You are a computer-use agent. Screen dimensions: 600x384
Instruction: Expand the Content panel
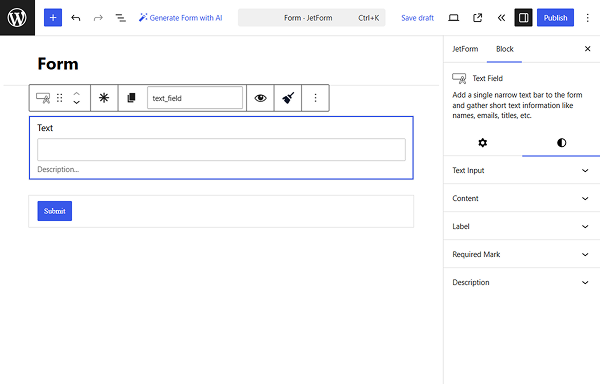522,198
